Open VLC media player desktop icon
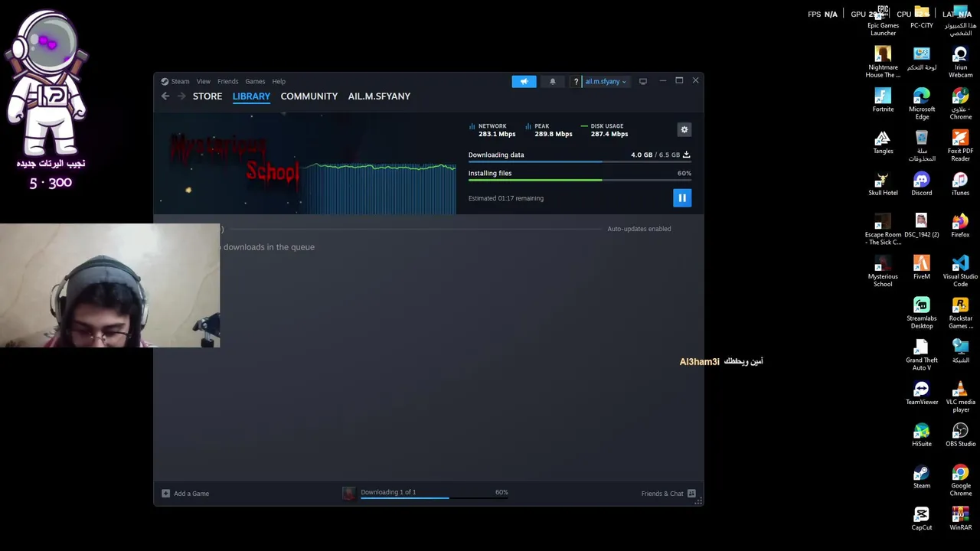The width and height of the screenshot is (980, 551). coord(960,397)
